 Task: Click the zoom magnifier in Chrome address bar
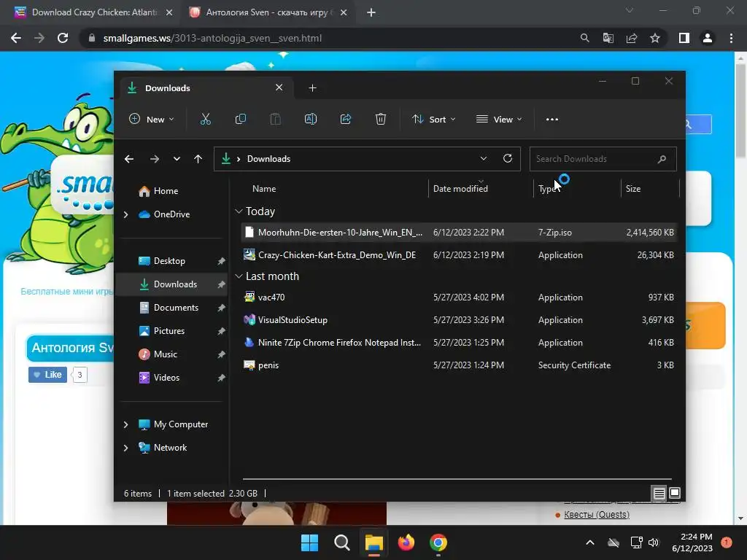[584, 38]
